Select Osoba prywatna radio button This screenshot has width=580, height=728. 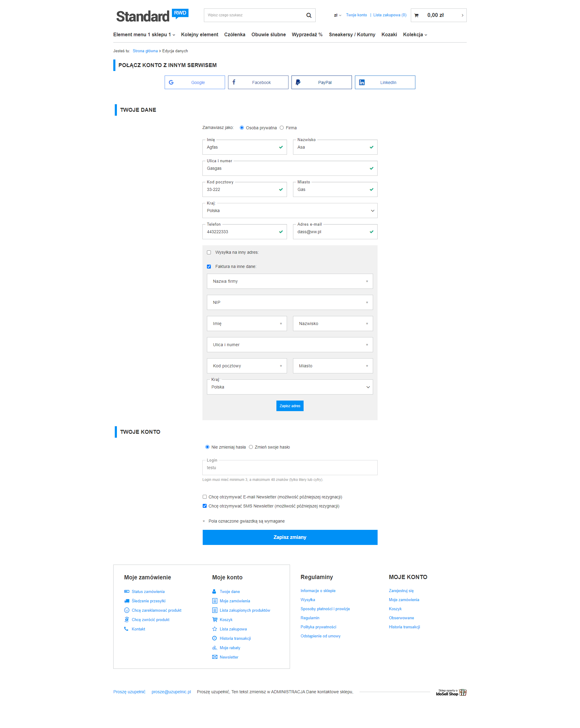click(x=242, y=128)
